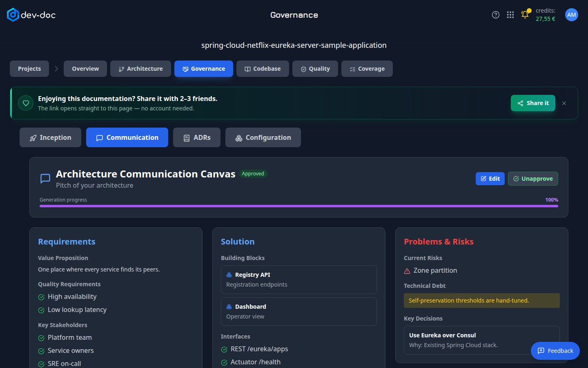Click the check icon beside Platform team
This screenshot has height=368, width=588.
(x=41, y=338)
